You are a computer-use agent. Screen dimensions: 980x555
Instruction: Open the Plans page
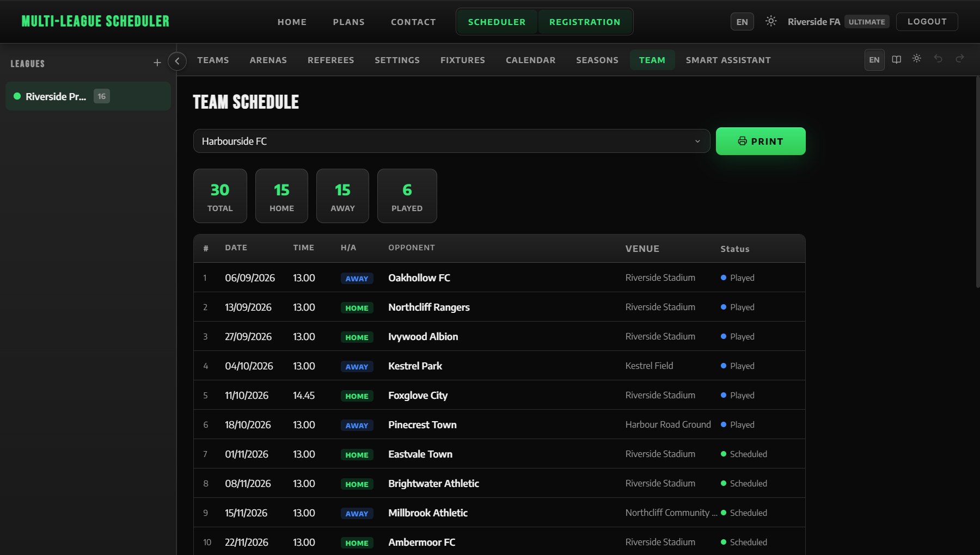(x=348, y=22)
